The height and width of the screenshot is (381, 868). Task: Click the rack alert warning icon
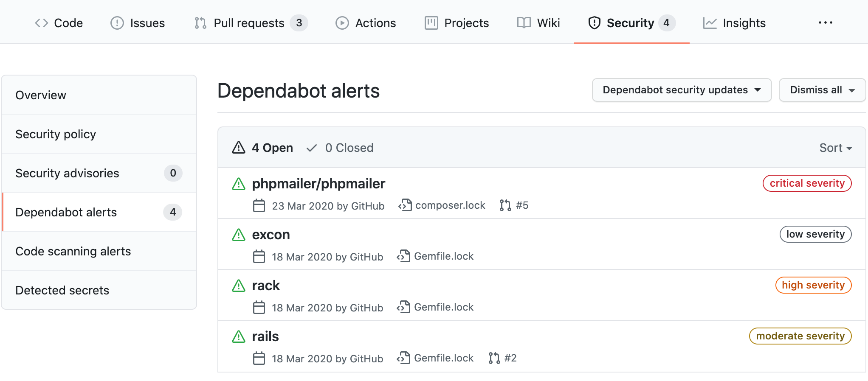coord(239,286)
